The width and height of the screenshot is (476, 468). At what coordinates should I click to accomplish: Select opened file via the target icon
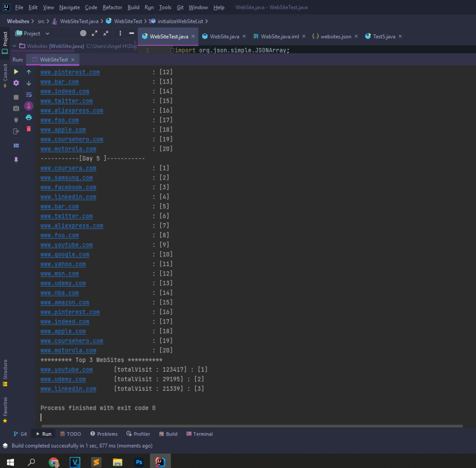tap(83, 33)
